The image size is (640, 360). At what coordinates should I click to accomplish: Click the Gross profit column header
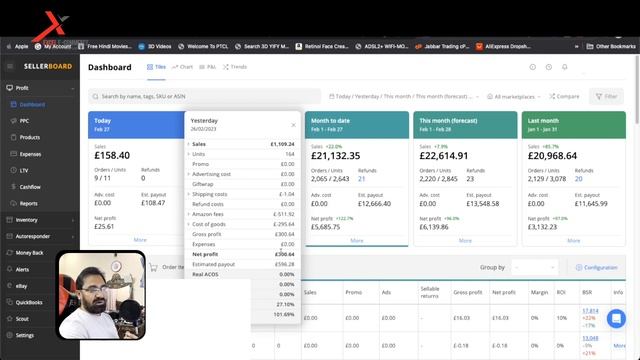(468, 292)
